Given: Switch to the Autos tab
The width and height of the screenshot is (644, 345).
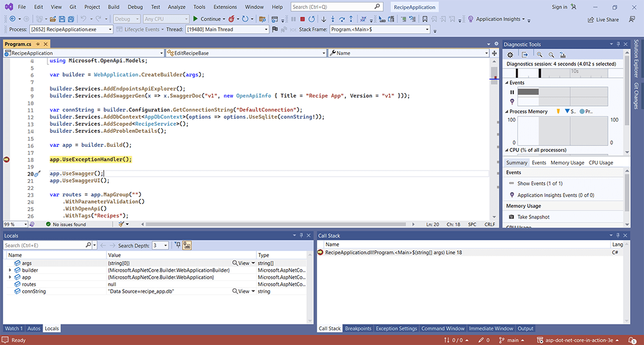Looking at the screenshot, I should coord(34,329).
